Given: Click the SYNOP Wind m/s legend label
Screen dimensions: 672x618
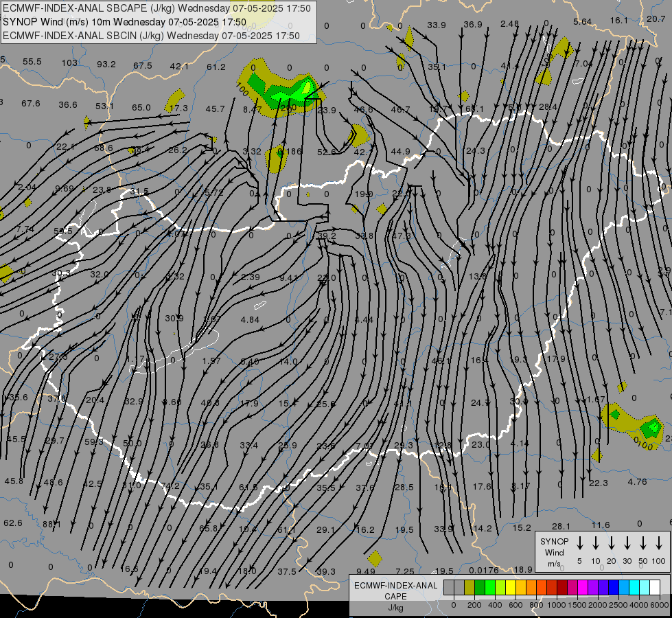Looking at the screenshot, I should click(x=554, y=552).
